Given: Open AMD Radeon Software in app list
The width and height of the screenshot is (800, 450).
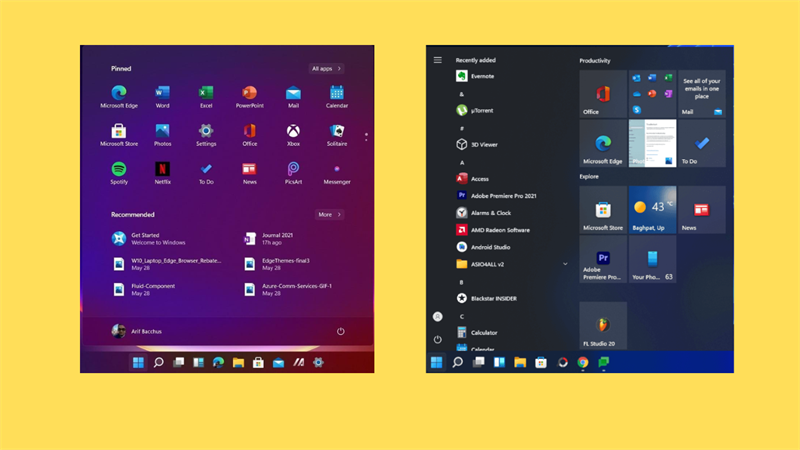Looking at the screenshot, I should point(493,230).
